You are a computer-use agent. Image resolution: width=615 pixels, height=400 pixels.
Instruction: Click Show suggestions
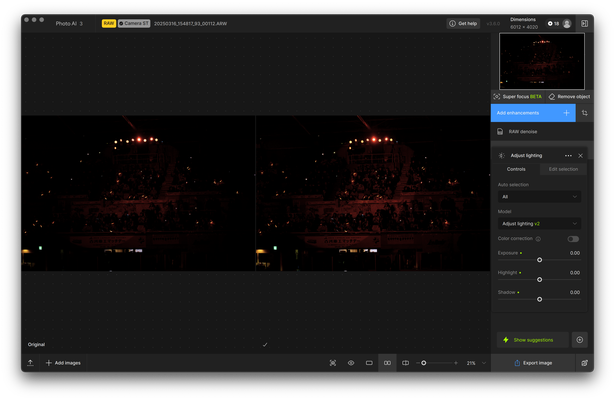[533, 340]
